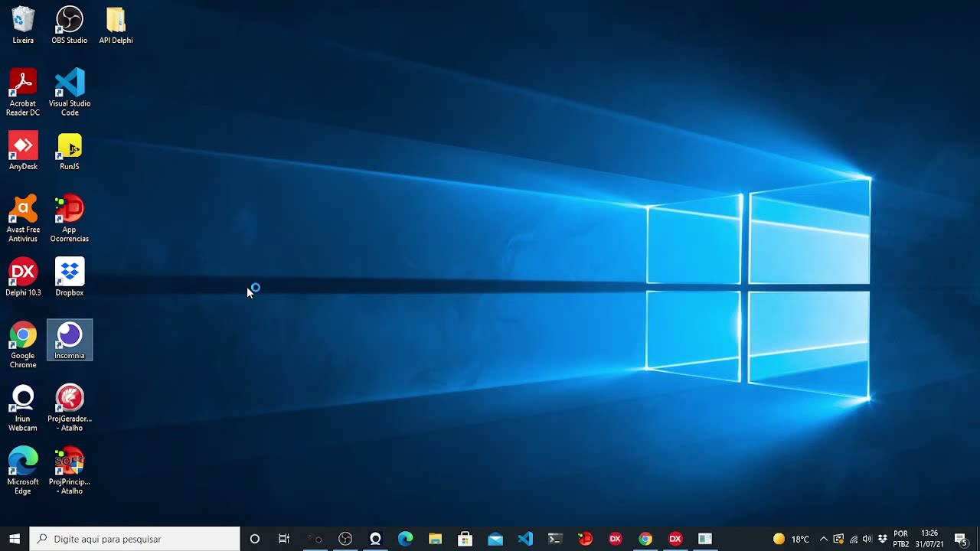Select the Delphi 10.3 desktop icon
This screenshot has height=551, width=980.
pos(23,278)
